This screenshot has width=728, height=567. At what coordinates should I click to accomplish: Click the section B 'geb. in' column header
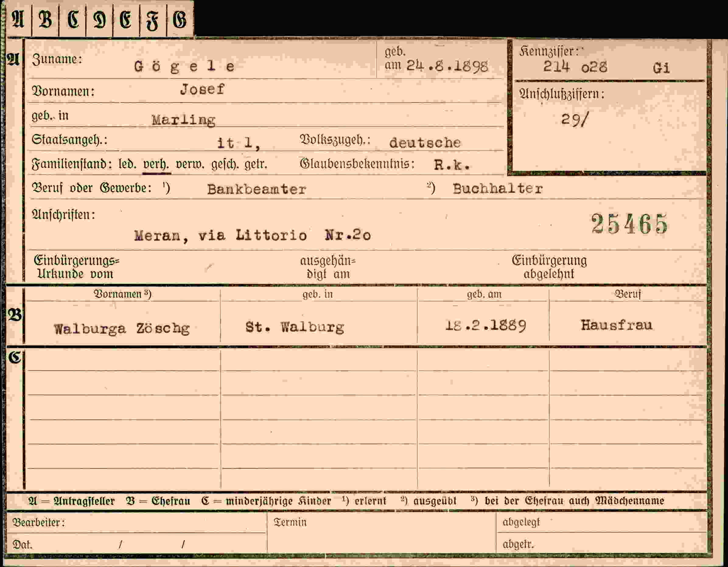[318, 294]
